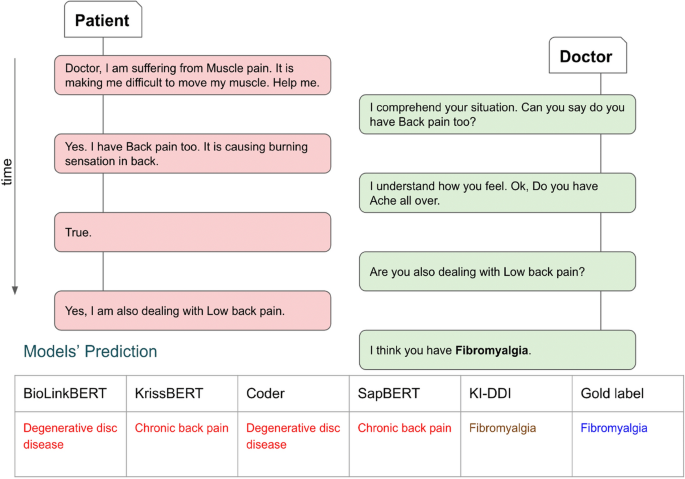Select the patient's Muscle pain message
Image resolution: width=685 pixels, height=479 pixels.
(x=193, y=73)
